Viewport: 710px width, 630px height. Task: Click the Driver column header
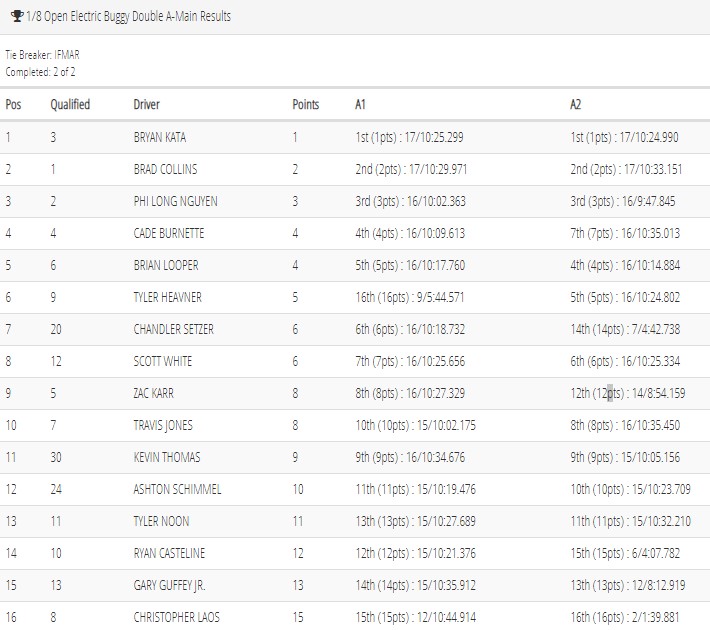[x=146, y=105]
